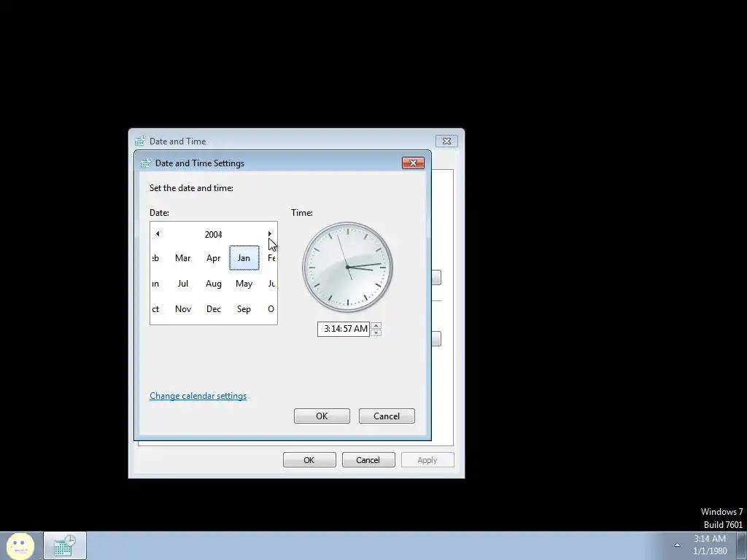747x560 pixels.
Task: Open the Start menu smiley button
Action: tap(20, 545)
